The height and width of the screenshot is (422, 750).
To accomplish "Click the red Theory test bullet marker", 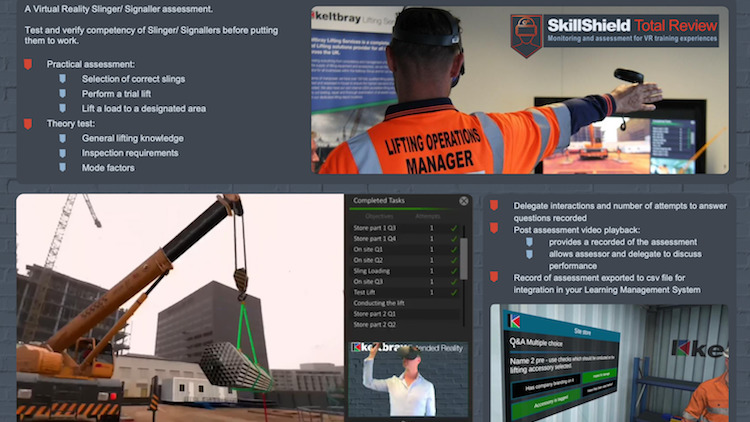I will click(28, 124).
